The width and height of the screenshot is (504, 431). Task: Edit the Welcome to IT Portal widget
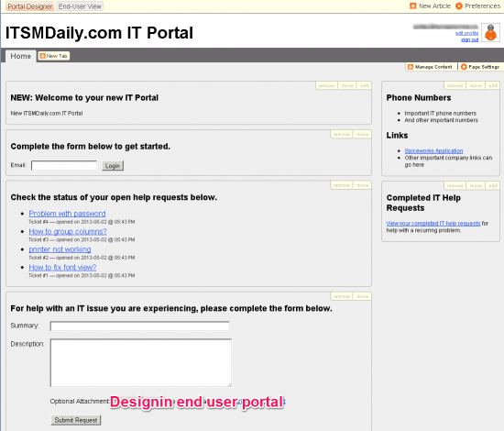364,86
